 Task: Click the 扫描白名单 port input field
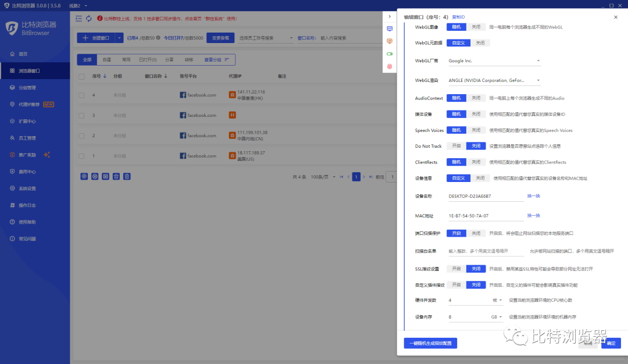click(x=486, y=251)
